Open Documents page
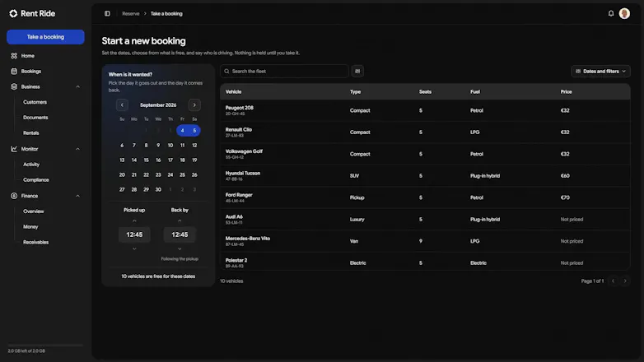 pyautogui.click(x=35, y=118)
